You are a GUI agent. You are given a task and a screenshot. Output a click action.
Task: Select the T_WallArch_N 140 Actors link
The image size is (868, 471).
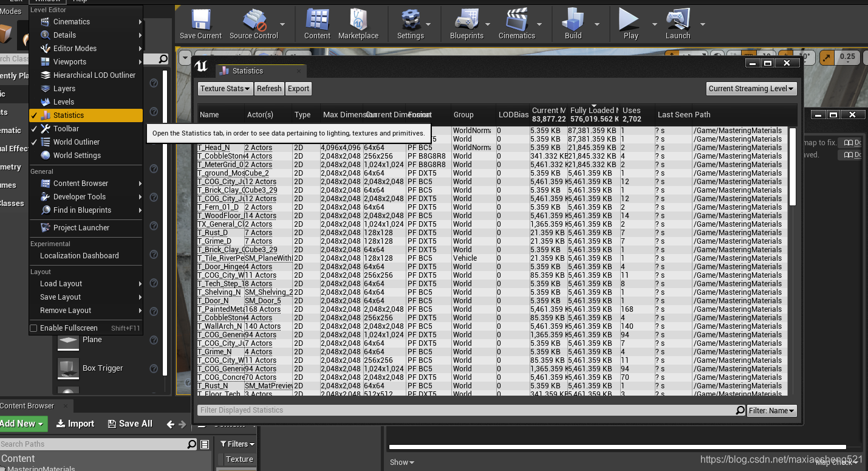(263, 326)
